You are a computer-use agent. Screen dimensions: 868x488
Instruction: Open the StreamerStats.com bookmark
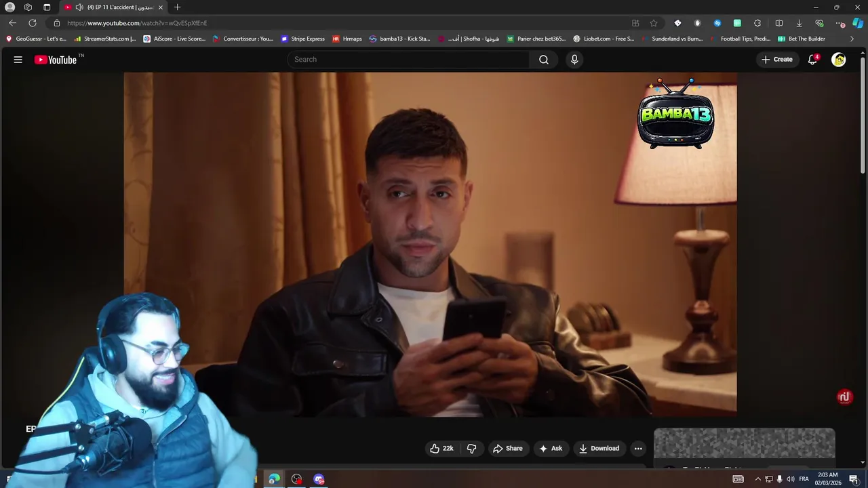tap(106, 39)
